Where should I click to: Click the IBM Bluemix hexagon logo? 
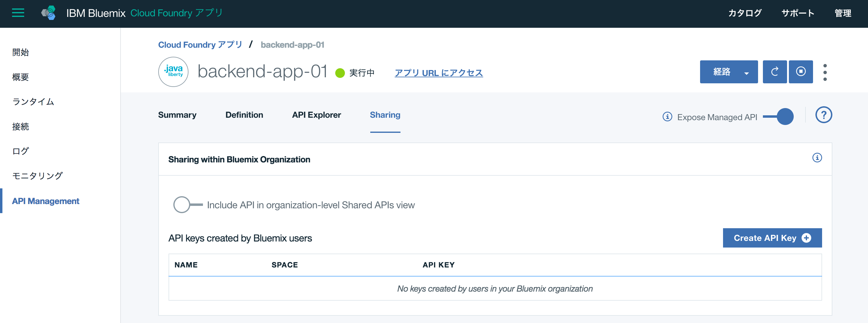[x=49, y=13]
